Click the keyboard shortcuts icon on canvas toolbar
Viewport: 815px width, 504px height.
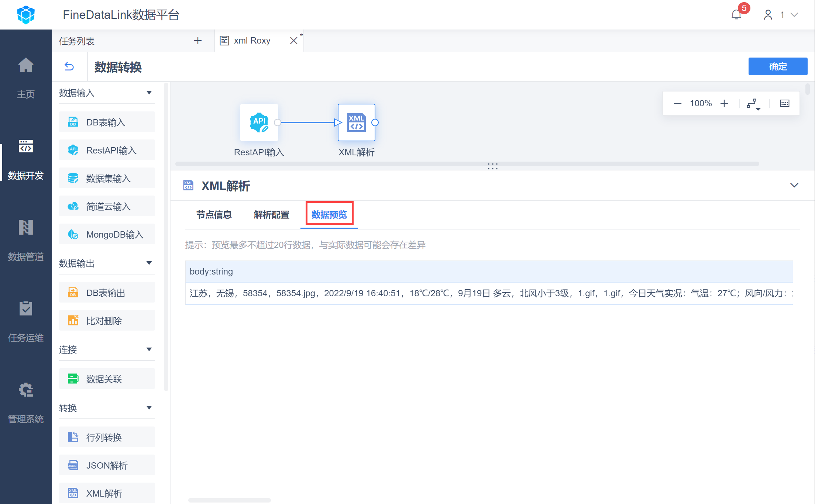click(x=785, y=103)
